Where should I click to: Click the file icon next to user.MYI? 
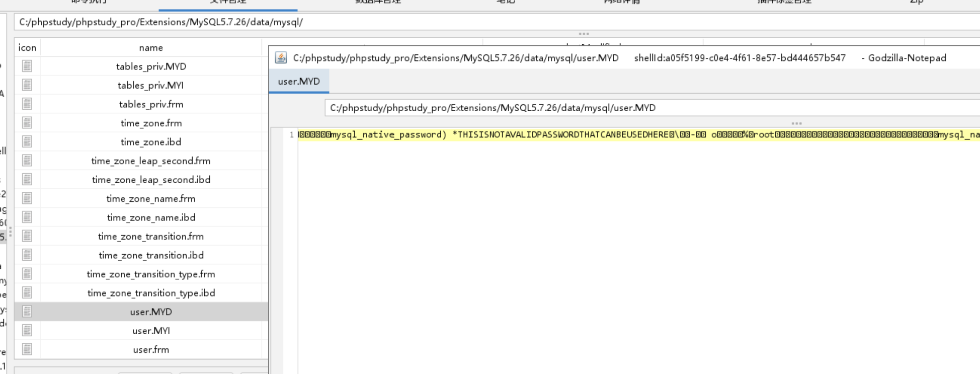[27, 331]
